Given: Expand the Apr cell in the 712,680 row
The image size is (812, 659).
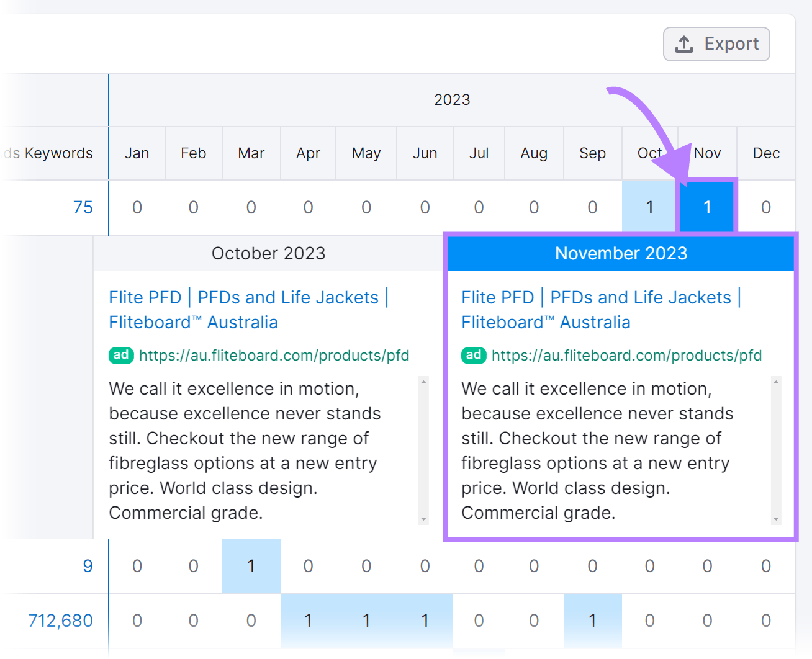Looking at the screenshot, I should (x=308, y=621).
